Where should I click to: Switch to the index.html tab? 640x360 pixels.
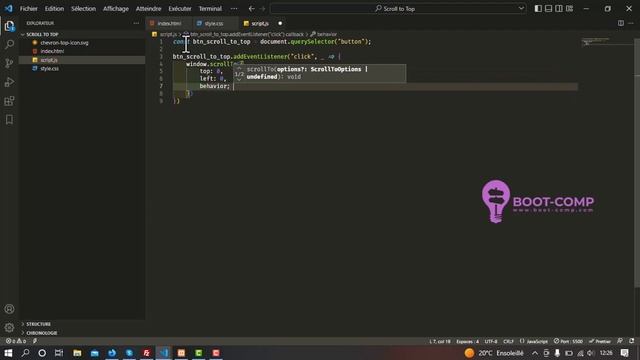click(x=169, y=23)
